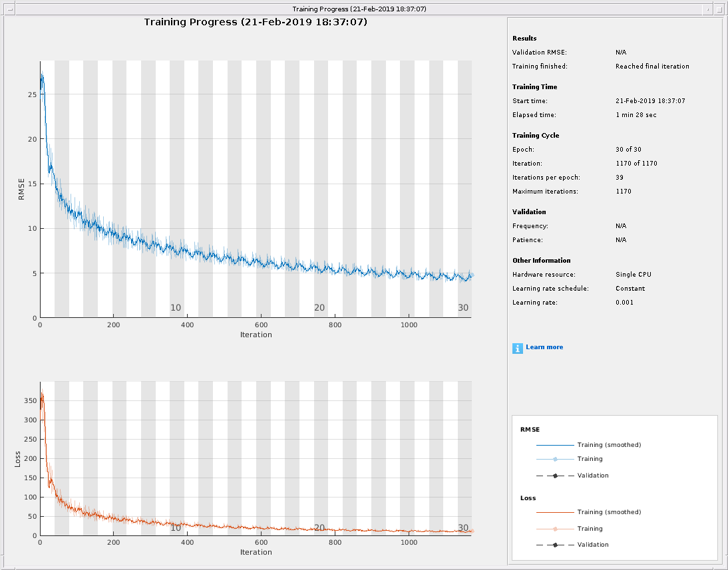This screenshot has height=570, width=728.
Task: Open the window menu button in title bar
Action: (9, 9)
